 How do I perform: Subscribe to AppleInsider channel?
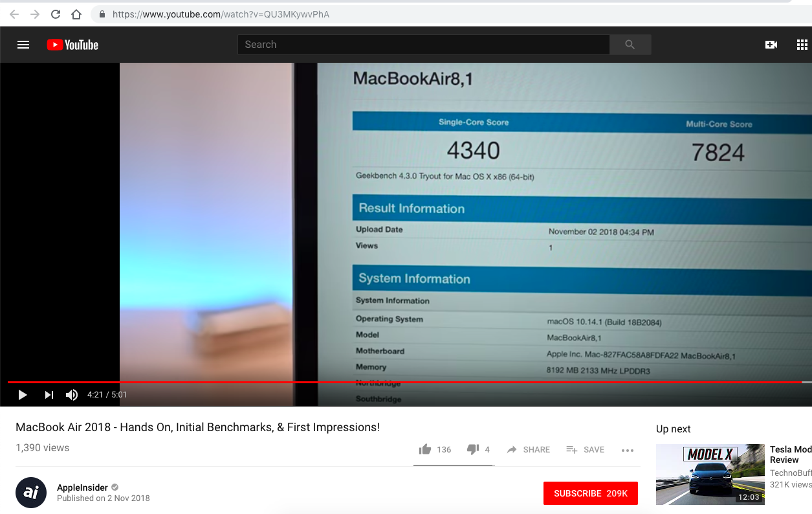(591, 493)
